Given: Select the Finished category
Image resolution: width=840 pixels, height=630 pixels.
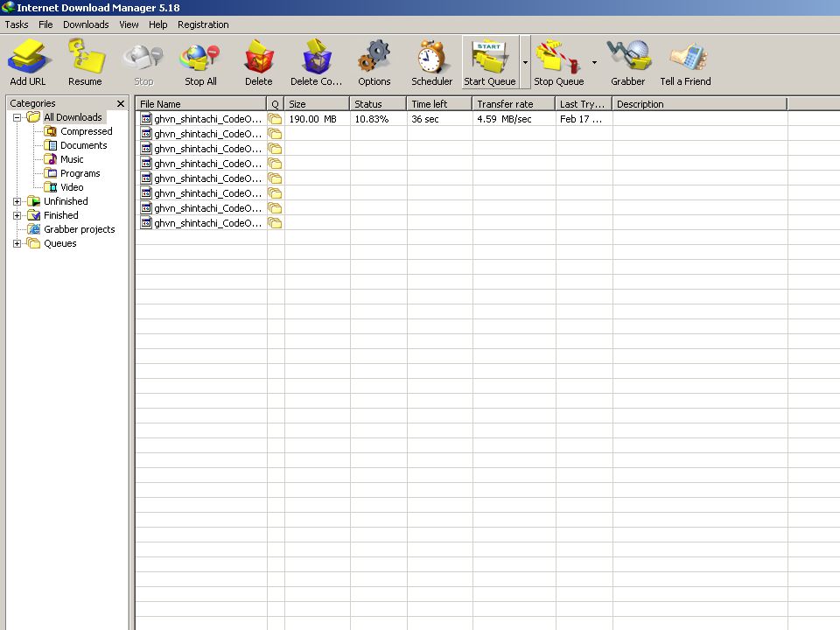Looking at the screenshot, I should (61, 215).
